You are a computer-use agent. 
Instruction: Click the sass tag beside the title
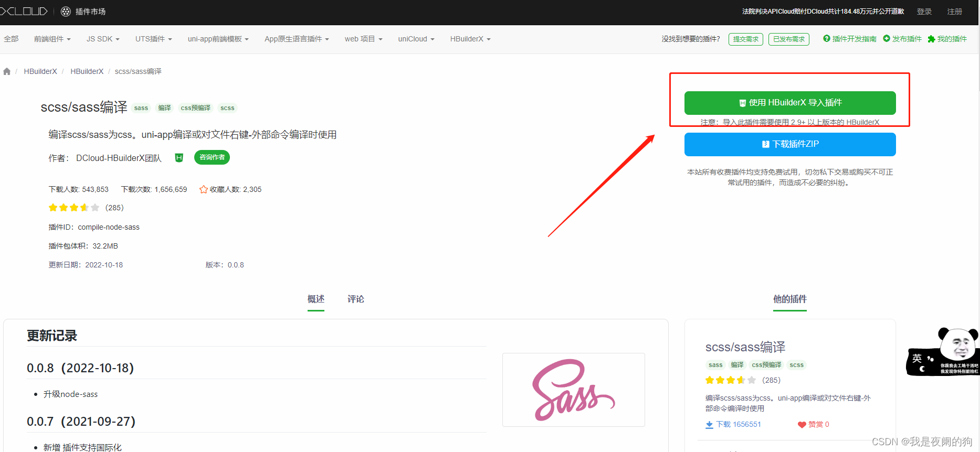point(141,108)
